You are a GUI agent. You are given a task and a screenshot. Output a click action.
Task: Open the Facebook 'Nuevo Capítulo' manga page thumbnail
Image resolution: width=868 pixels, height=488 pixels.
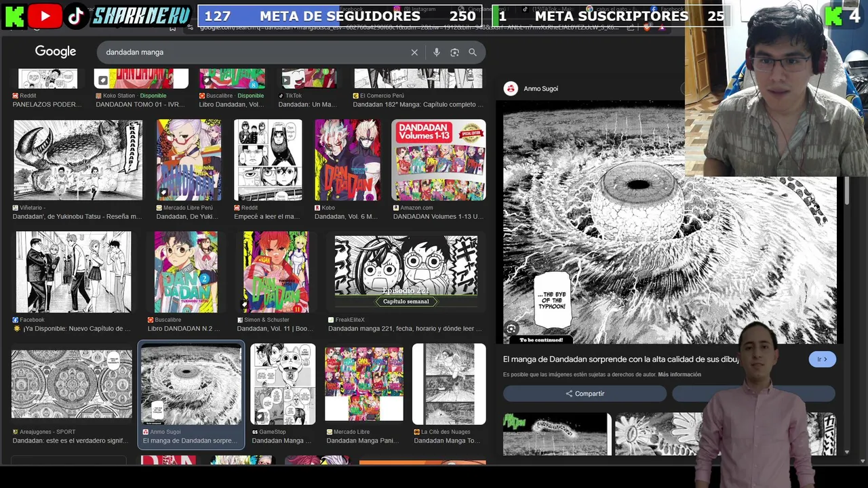tap(73, 272)
